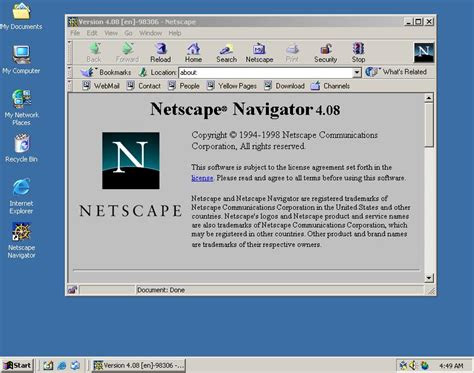Click the vertical scrollbar down arrow
This screenshot has height=373, width=474.
tap(429, 278)
